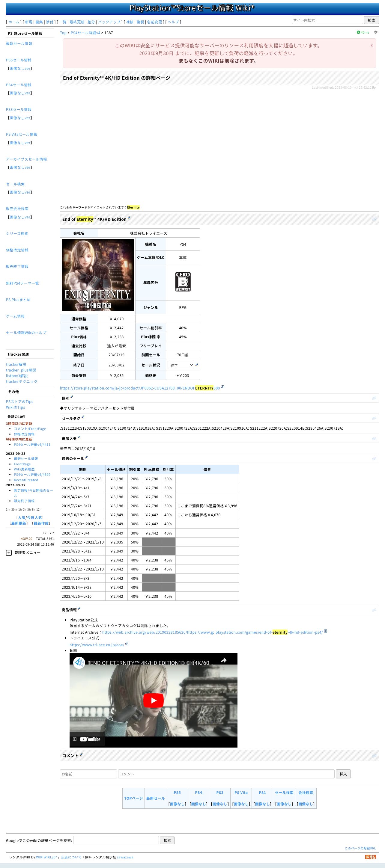Click the YouTube logo on the video

click(90, 739)
